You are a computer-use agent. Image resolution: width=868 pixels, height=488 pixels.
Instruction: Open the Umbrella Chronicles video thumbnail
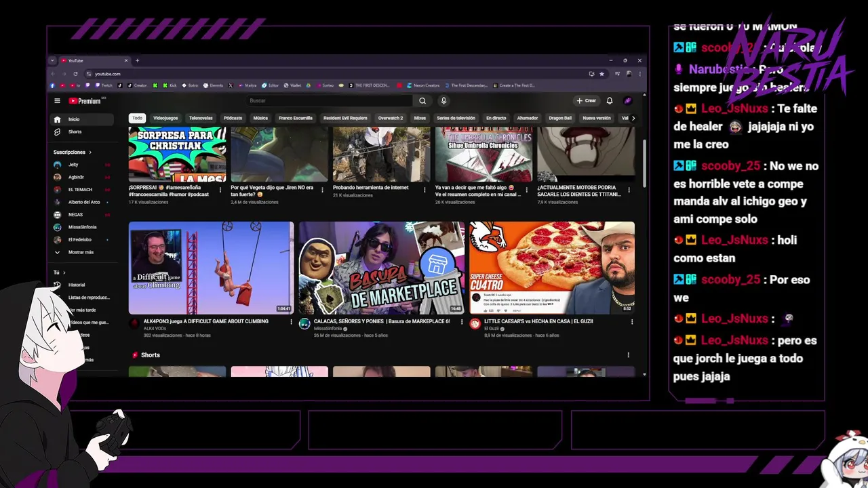tap(484, 155)
